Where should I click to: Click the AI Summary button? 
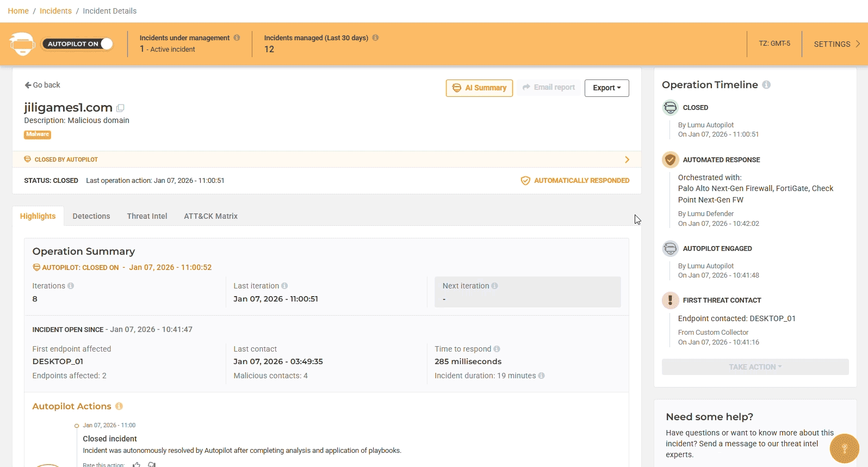pos(479,88)
